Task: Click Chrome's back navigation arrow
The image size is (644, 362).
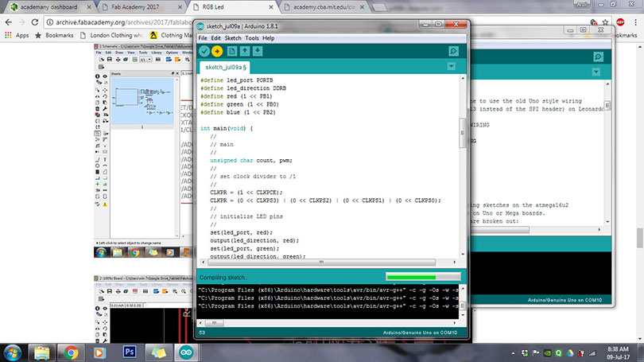Action: click(x=9, y=22)
